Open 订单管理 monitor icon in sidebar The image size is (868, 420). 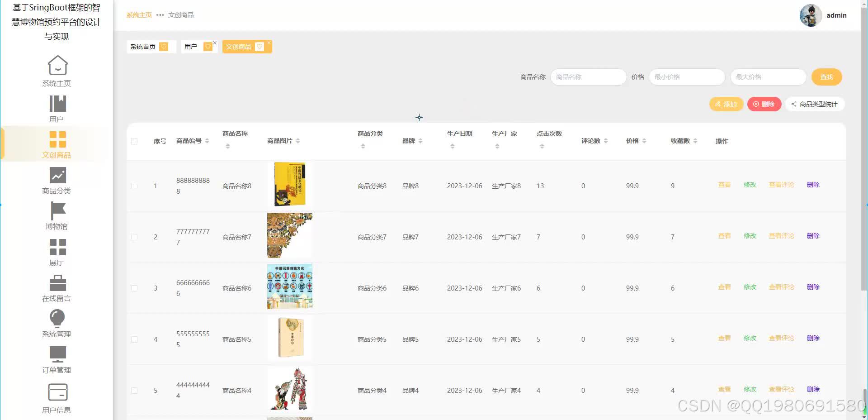pos(57,354)
